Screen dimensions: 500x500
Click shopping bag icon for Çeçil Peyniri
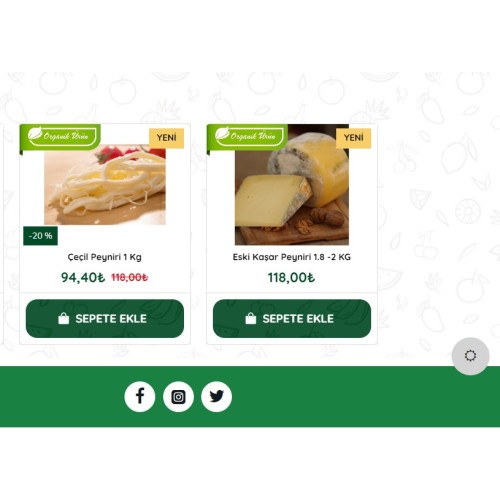(63, 319)
